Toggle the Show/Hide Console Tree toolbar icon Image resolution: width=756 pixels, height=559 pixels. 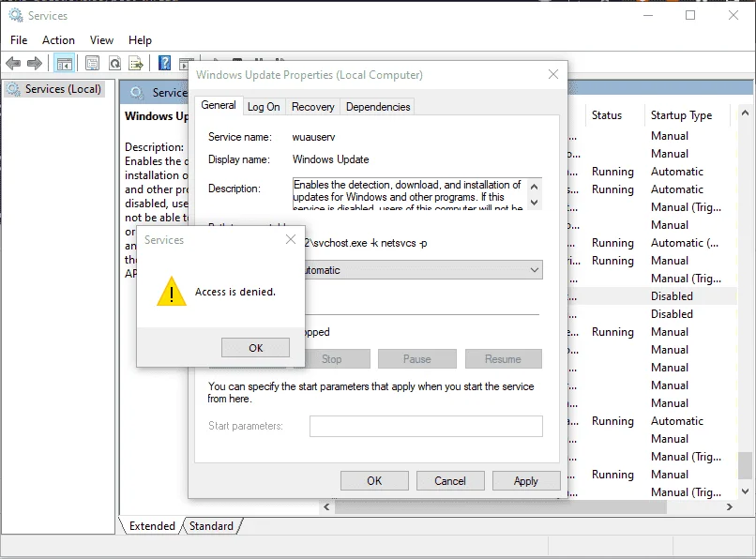64,63
